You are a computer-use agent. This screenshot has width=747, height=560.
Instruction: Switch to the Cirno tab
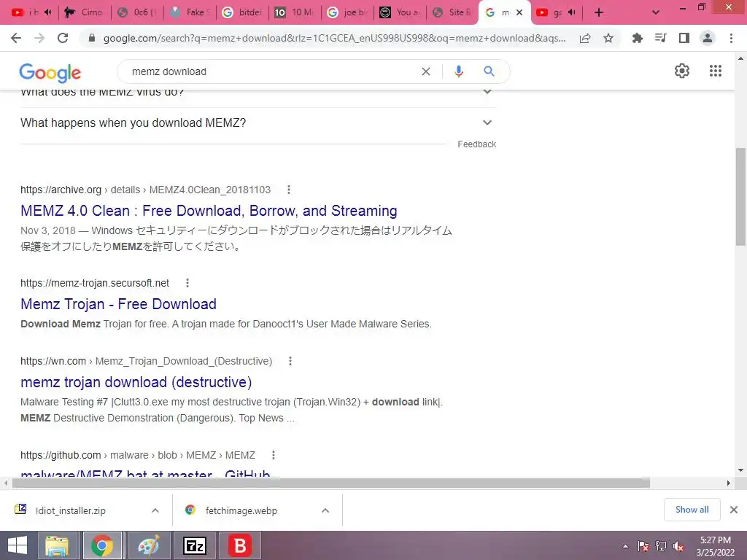[x=85, y=12]
